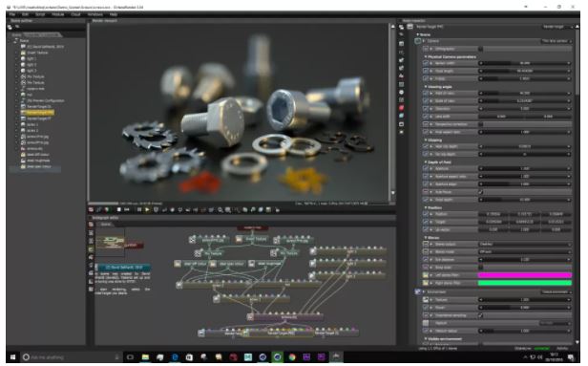
Task: Click the second magnifier icon in the render toolbar
Action: (228, 210)
